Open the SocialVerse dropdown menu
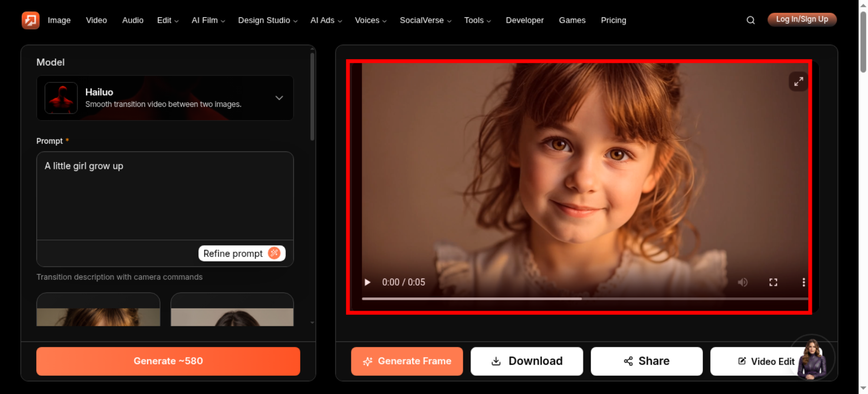This screenshot has height=394, width=868. pyautogui.click(x=425, y=20)
